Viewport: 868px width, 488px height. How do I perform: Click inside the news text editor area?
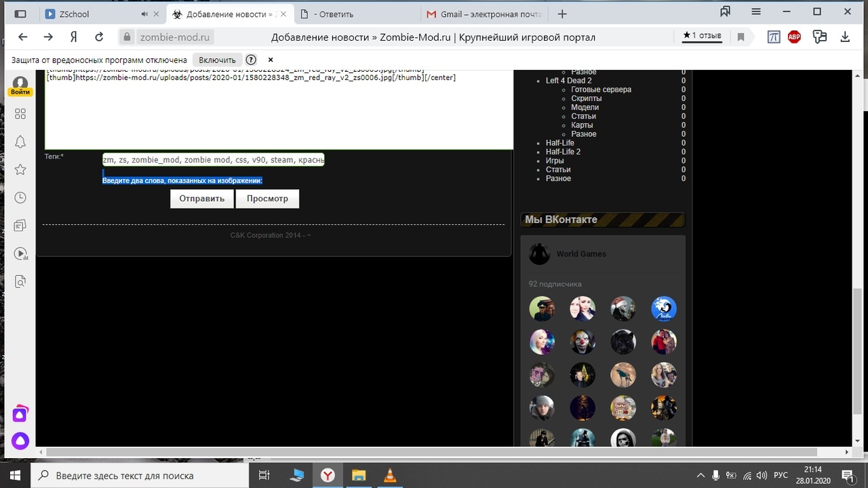[x=279, y=108]
